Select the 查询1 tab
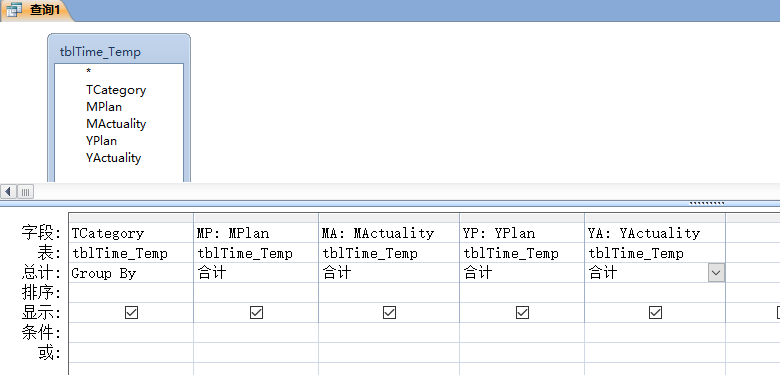The height and width of the screenshot is (375, 780). (x=35, y=10)
